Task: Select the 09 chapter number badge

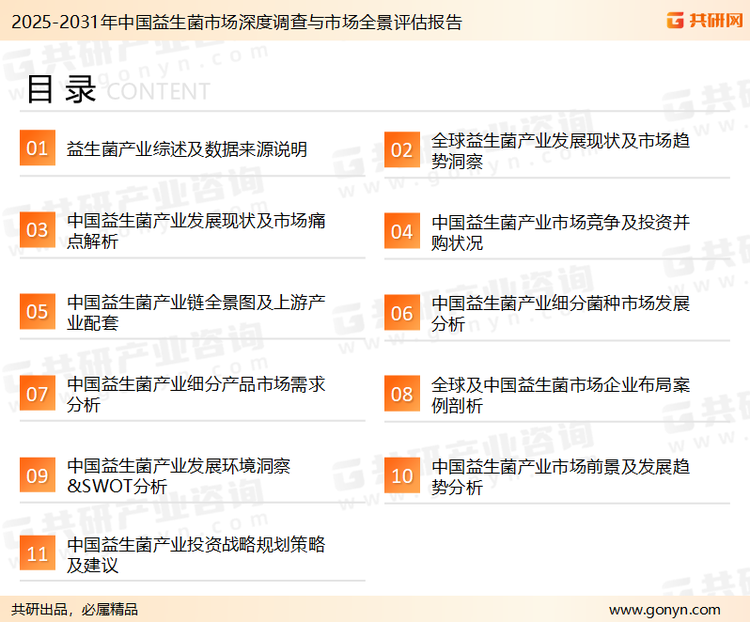Action: 38,476
